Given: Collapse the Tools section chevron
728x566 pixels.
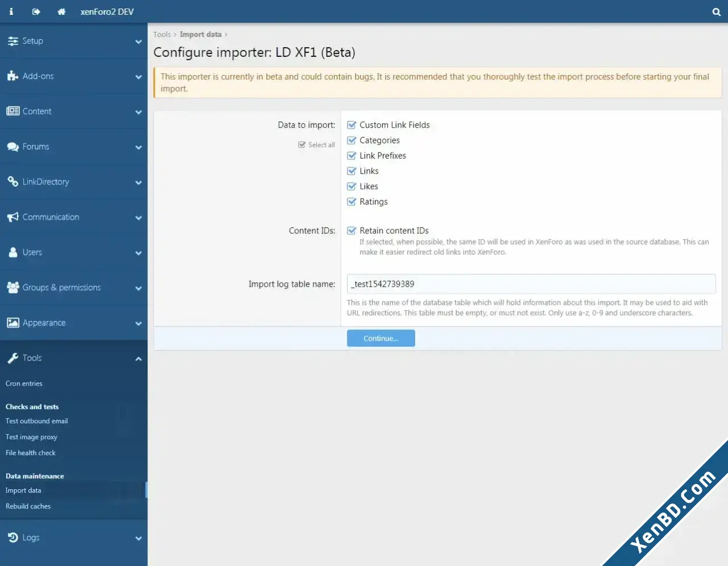Looking at the screenshot, I should click(x=138, y=358).
